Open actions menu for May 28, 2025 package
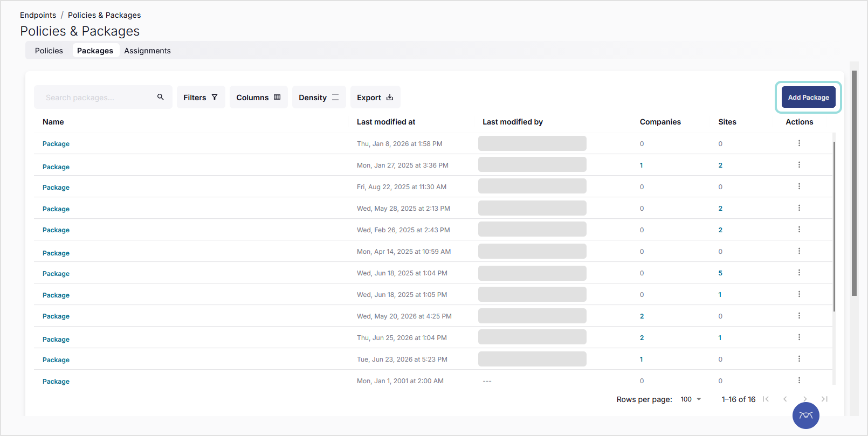868x436 pixels. (799, 208)
